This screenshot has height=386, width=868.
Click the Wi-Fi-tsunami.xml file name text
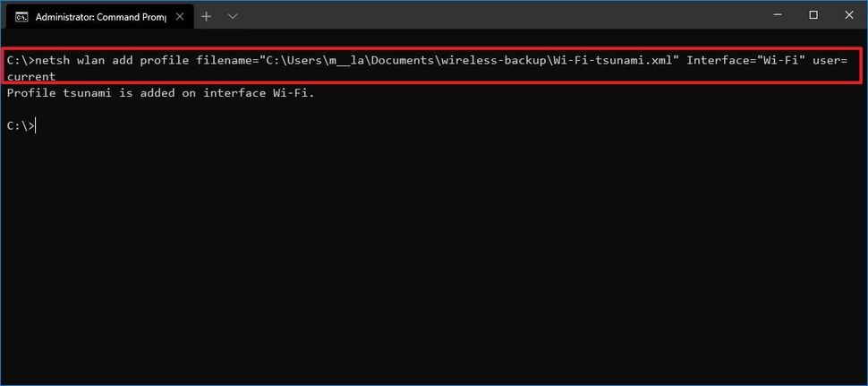(617, 60)
